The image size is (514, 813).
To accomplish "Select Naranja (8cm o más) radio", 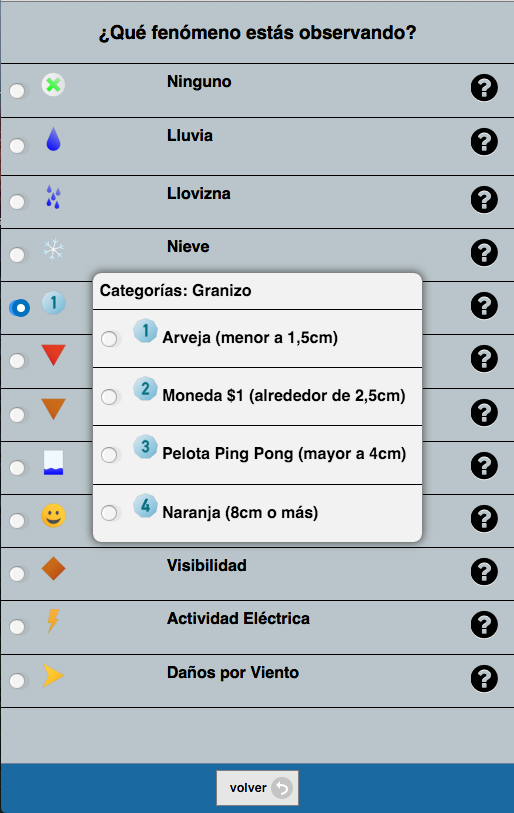I will [x=109, y=513].
